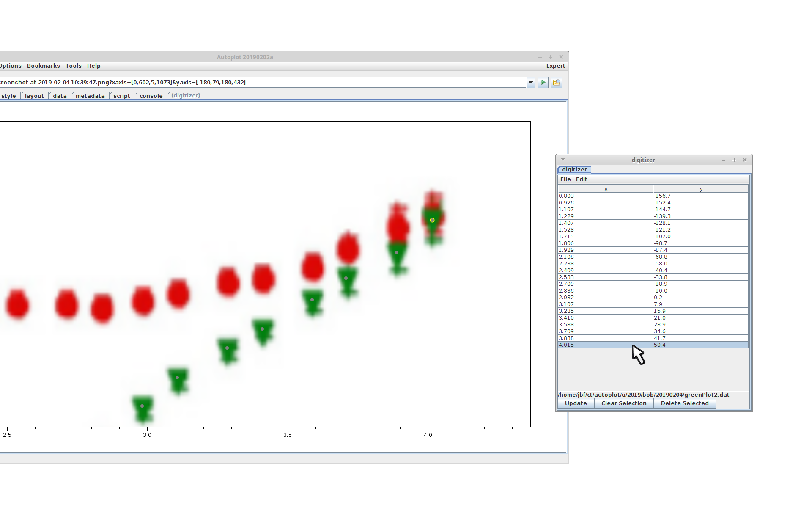This screenshot has height=508, width=812.
Task: Click in the URI address field
Action: click(262, 82)
